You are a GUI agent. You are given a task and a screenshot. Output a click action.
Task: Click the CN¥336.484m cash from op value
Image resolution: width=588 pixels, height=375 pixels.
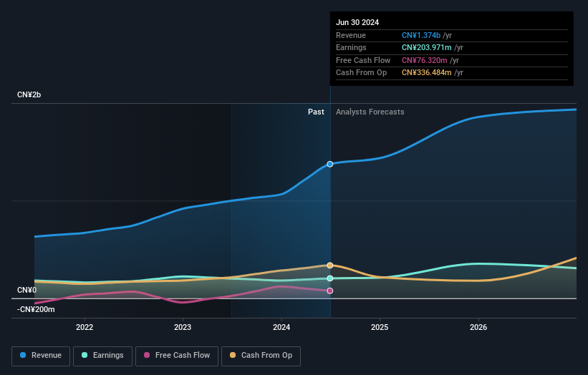[x=426, y=73]
